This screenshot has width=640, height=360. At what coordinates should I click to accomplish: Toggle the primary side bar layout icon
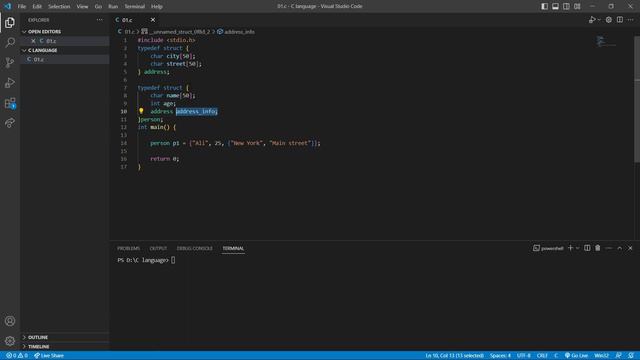click(544, 6)
